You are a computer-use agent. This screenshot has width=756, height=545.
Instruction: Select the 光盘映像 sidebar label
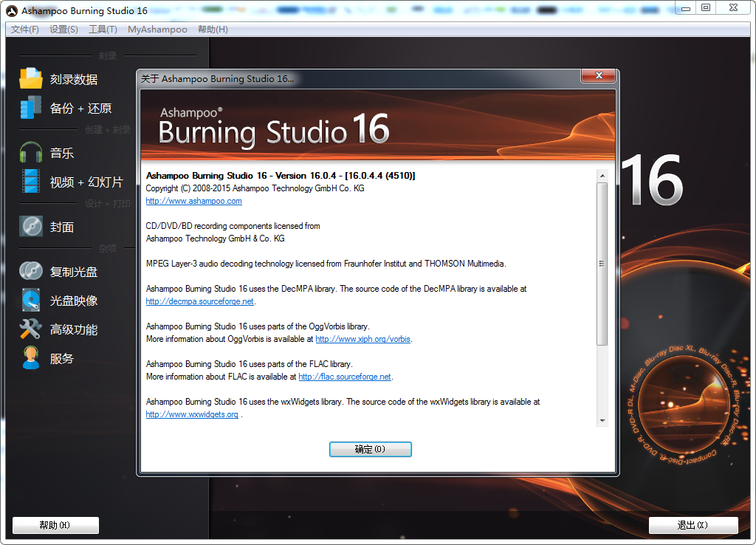tap(74, 301)
